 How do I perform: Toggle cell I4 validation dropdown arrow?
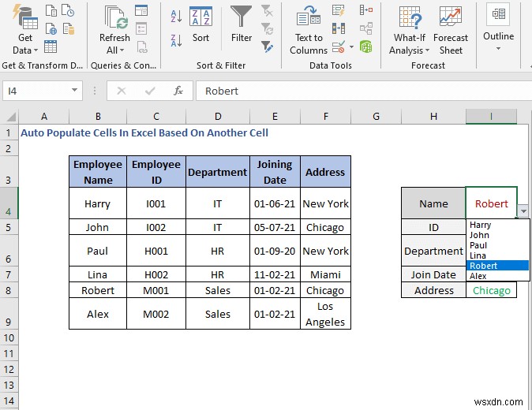(523, 211)
